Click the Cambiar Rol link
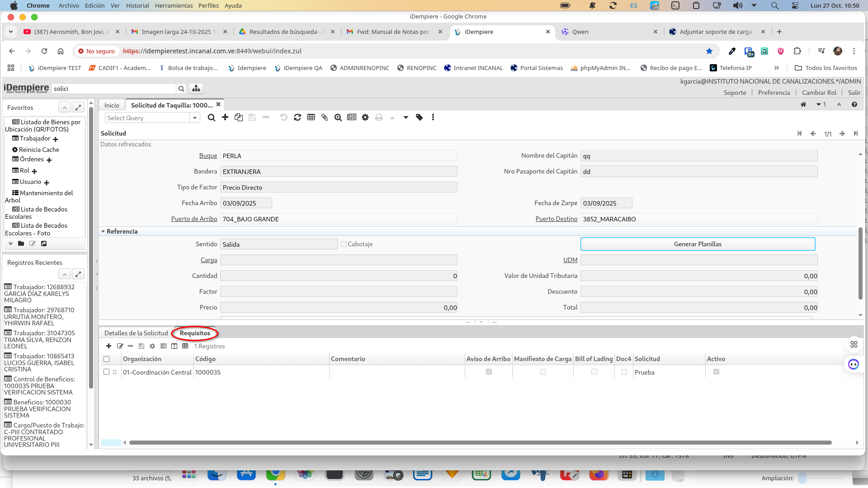 [819, 93]
